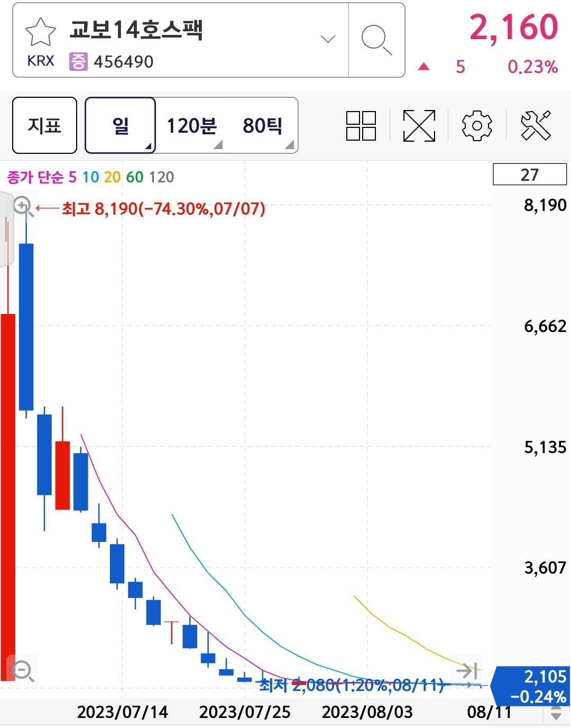Open 80틱 period dropdown corner triangle
The image size is (571, 728).
289,144
